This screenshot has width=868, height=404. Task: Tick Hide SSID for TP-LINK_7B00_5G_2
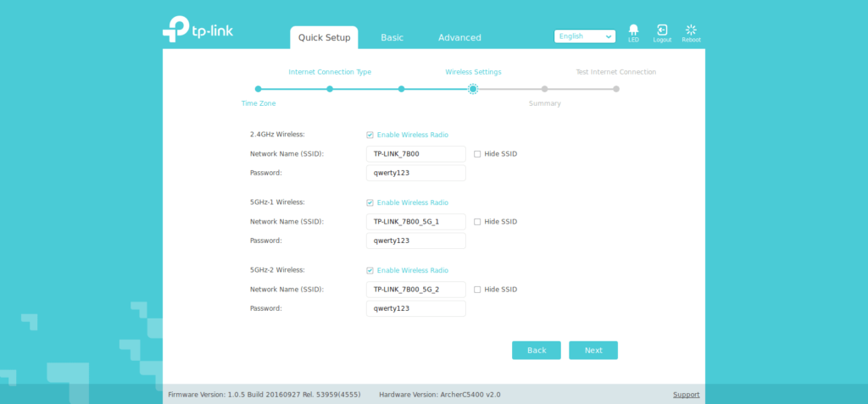click(477, 290)
